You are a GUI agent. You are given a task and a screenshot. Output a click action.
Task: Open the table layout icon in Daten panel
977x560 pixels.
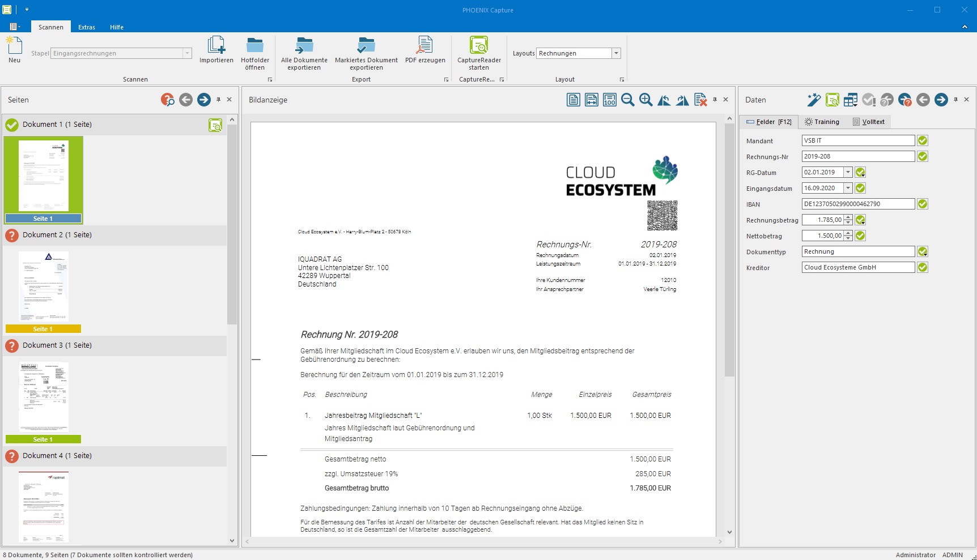pyautogui.click(x=851, y=100)
